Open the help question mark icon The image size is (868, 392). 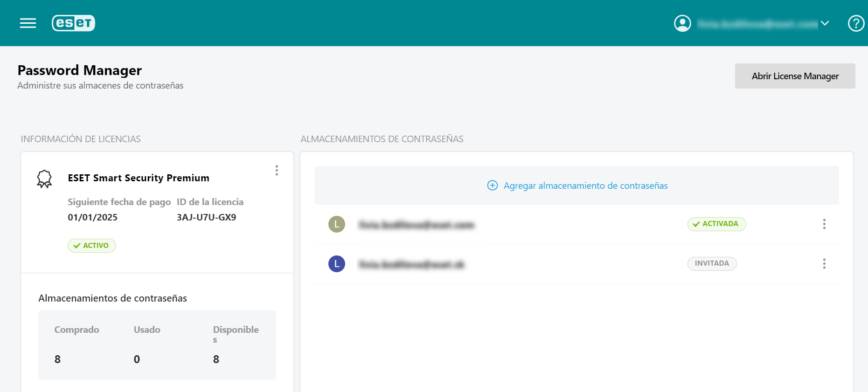click(x=856, y=23)
